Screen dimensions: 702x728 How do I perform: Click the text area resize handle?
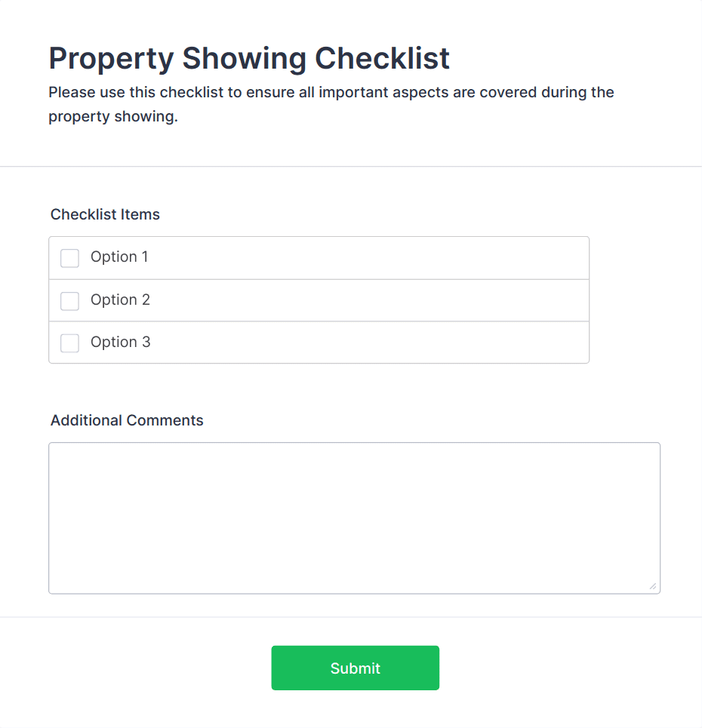click(x=653, y=586)
